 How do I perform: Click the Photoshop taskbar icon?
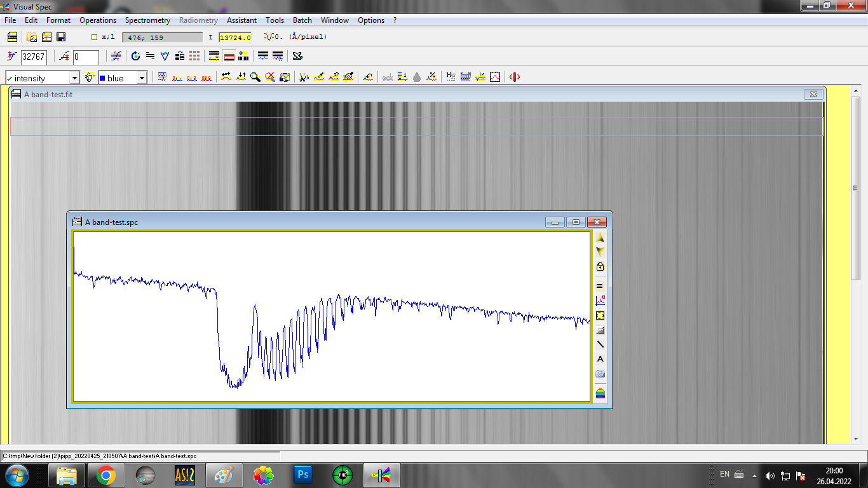pos(303,475)
